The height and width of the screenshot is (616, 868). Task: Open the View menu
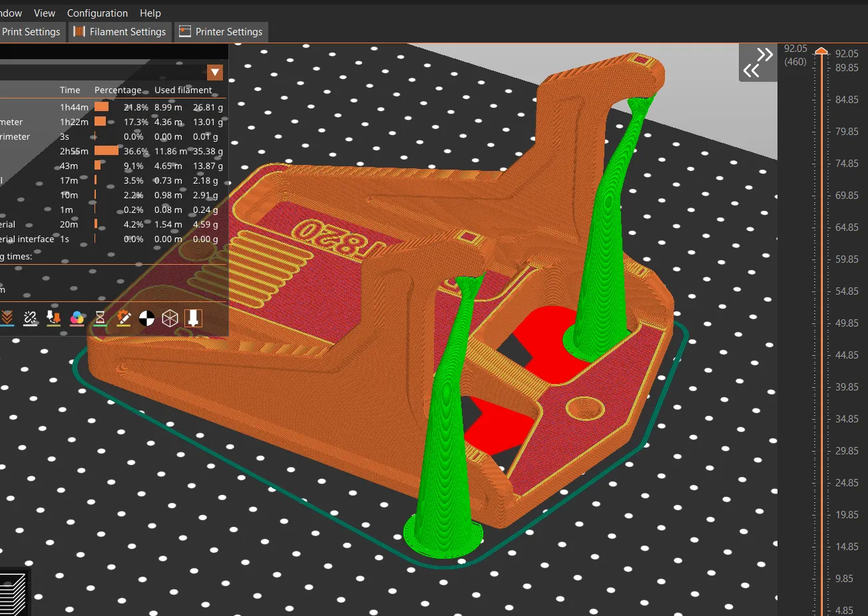pos(45,13)
